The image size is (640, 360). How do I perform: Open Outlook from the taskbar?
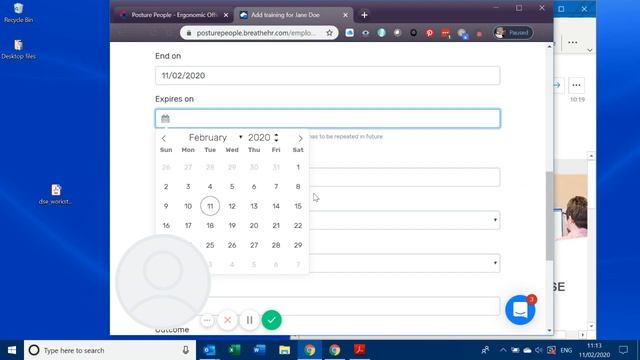(x=209, y=350)
